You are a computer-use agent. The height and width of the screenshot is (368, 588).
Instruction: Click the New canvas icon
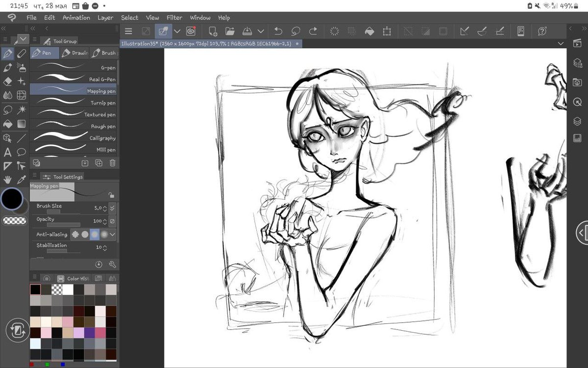(x=213, y=31)
